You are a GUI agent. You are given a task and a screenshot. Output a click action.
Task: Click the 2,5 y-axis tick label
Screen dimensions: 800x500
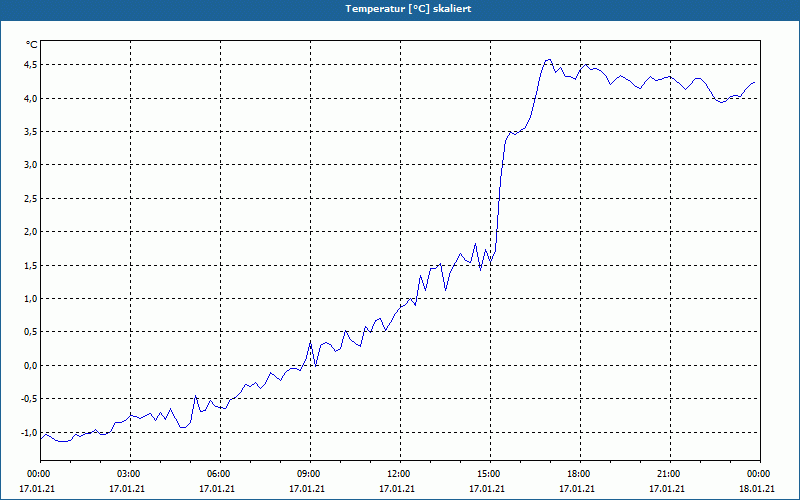(x=30, y=198)
